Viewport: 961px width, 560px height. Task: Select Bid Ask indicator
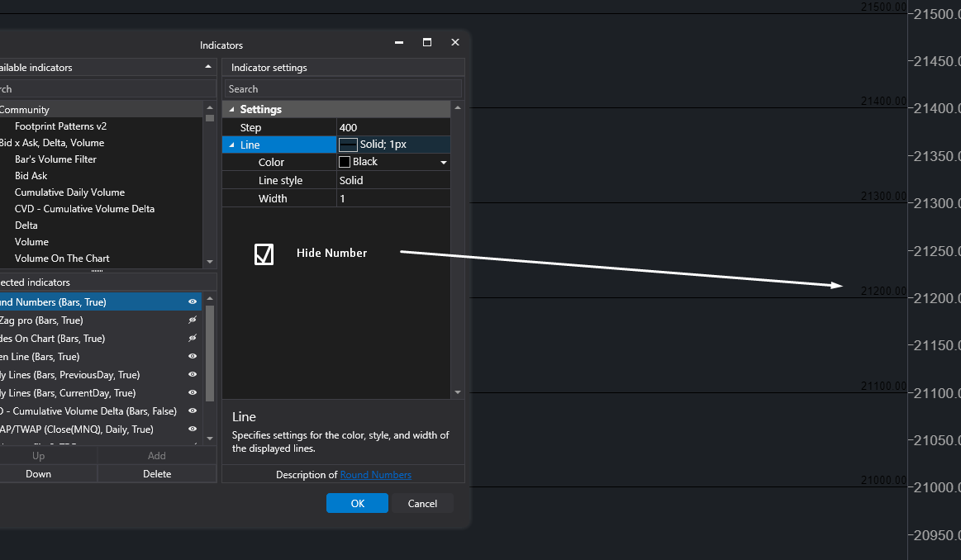tap(31, 176)
